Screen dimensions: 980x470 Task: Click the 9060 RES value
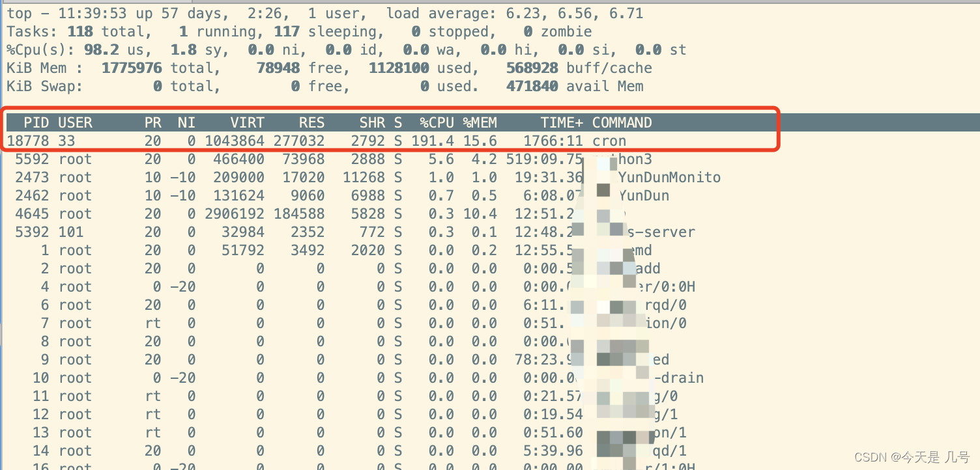[308, 195]
